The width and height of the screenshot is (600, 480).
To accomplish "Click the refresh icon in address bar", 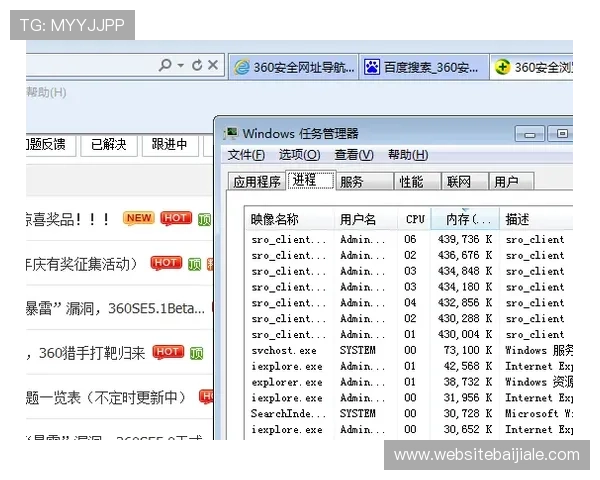I will click(196, 65).
